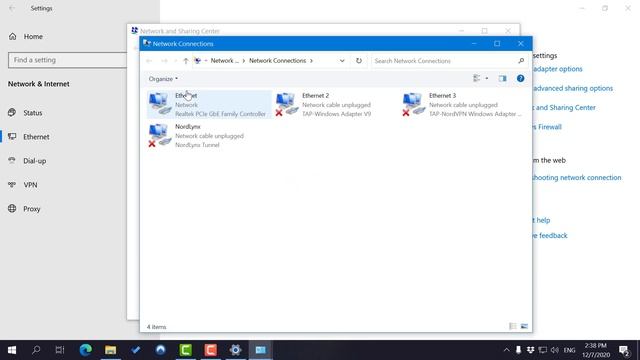Open Proxy in Settings sidebar
Viewport: 640px width, 360px height.
point(32,209)
